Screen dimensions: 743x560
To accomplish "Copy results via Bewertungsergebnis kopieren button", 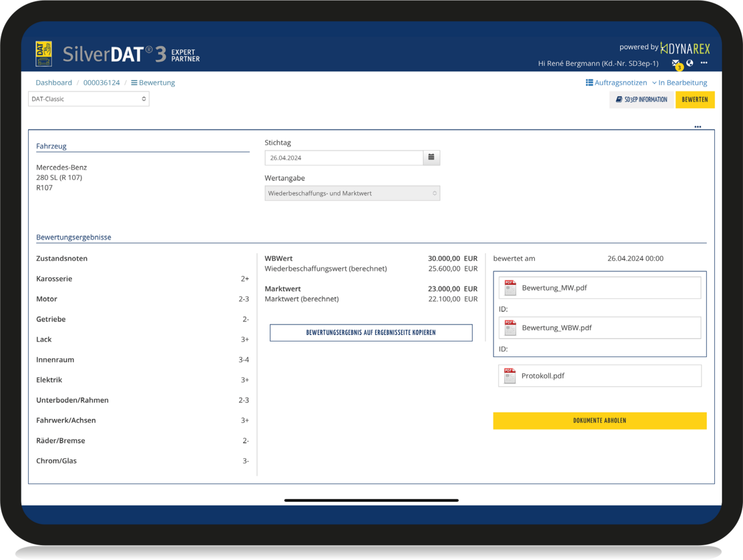I will (x=371, y=332).
